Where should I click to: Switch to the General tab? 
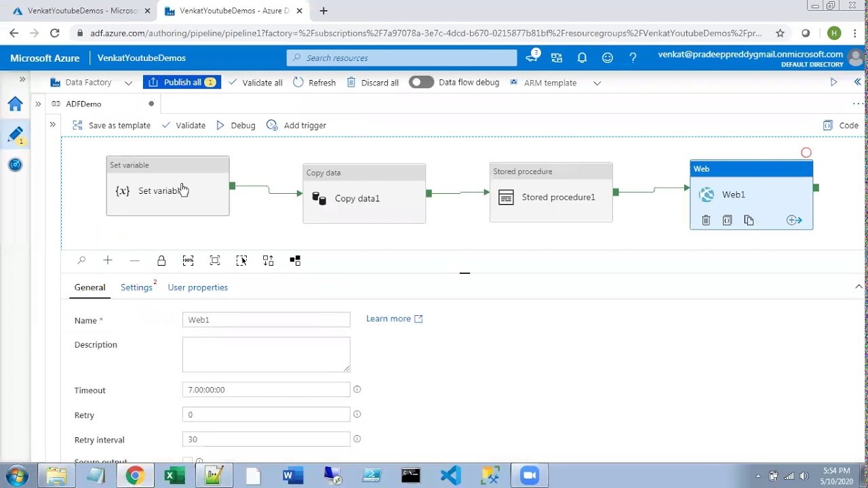pos(90,287)
